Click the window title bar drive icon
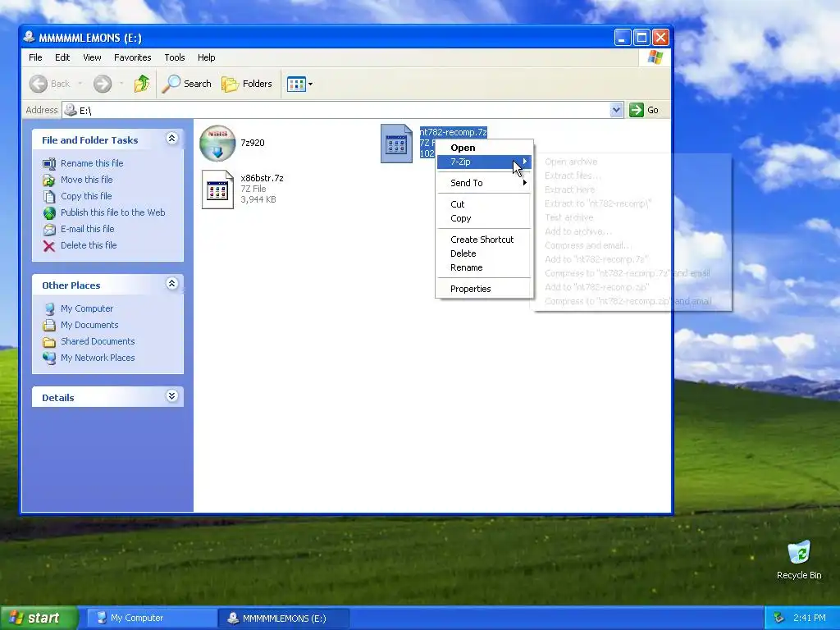 point(29,37)
